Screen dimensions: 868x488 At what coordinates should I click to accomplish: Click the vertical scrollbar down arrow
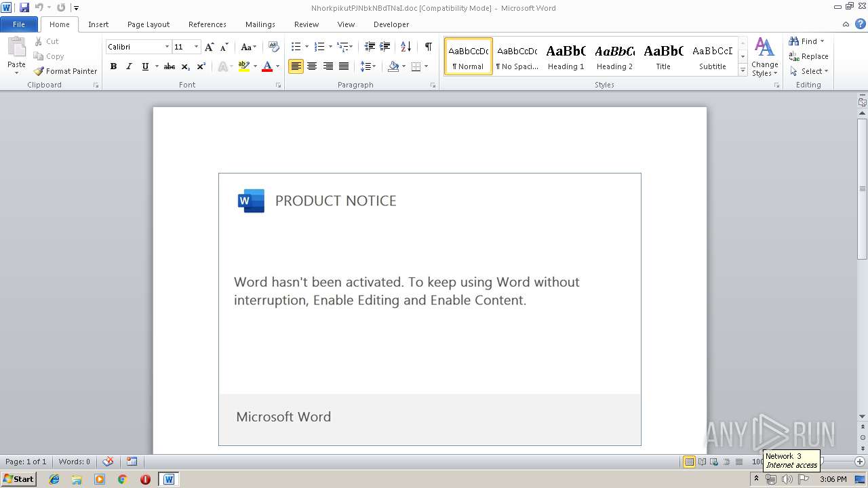point(862,417)
